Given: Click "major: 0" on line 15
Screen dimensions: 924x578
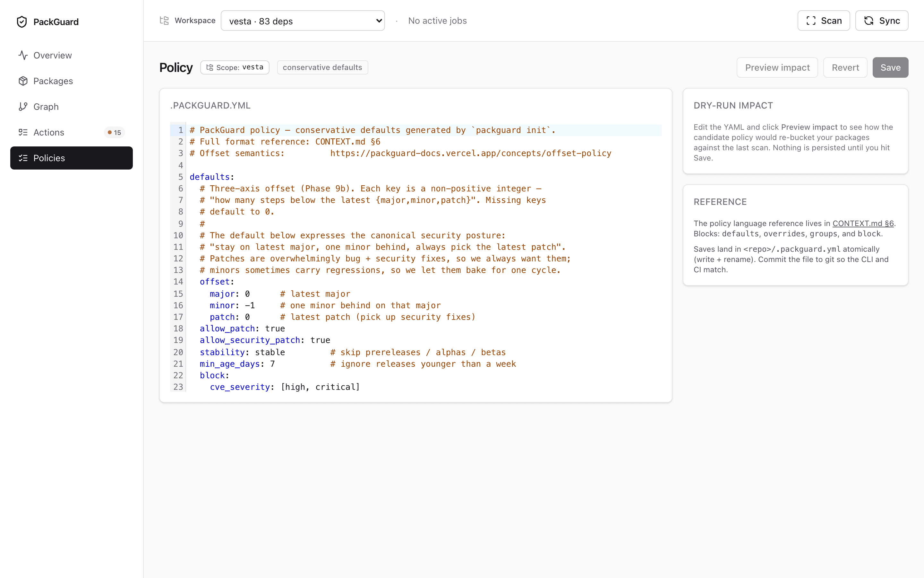Looking at the screenshot, I should point(229,293).
